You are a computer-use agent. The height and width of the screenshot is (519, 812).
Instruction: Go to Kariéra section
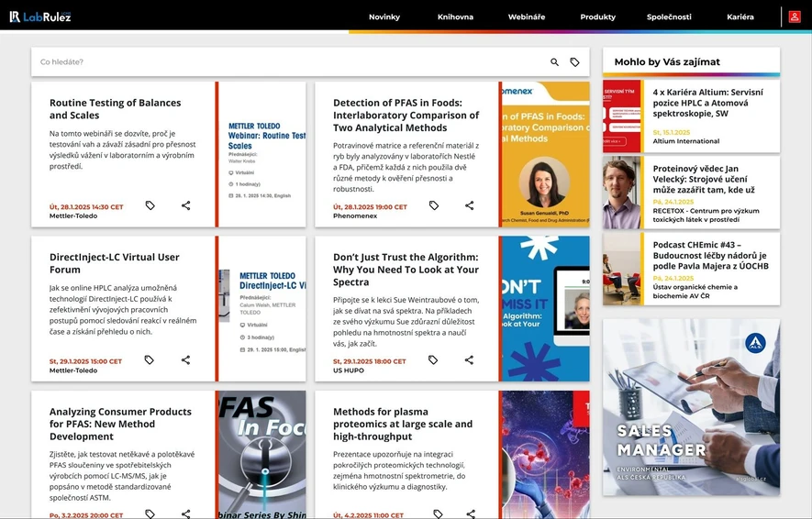(740, 17)
